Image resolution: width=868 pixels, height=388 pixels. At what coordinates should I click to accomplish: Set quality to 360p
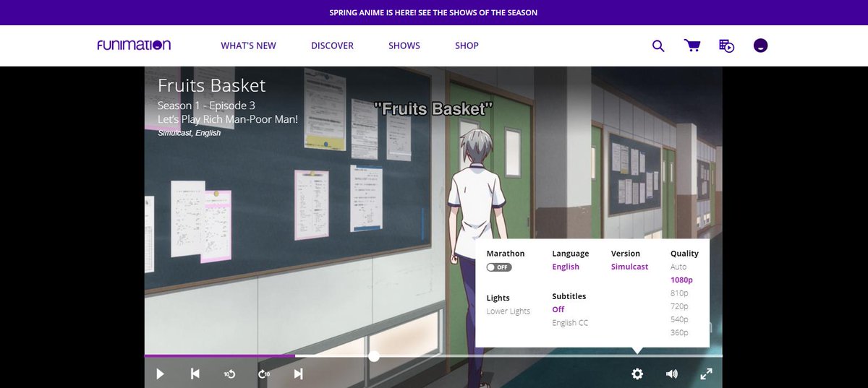[x=680, y=332]
